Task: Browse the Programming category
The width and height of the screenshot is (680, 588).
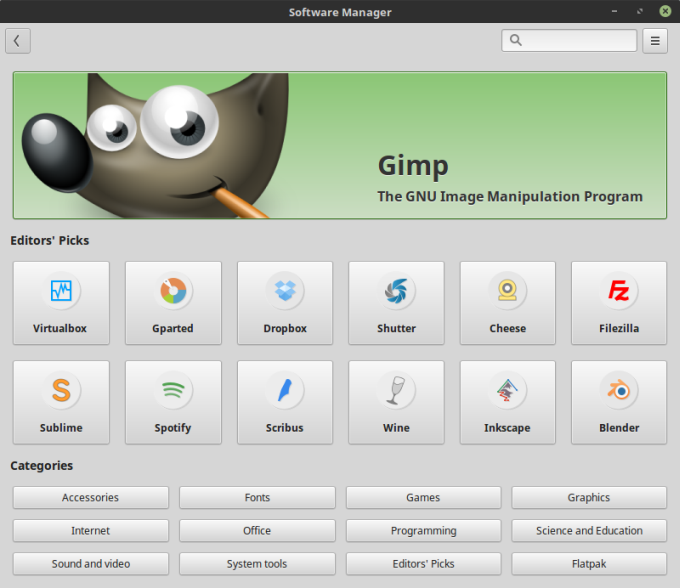Action: click(x=423, y=531)
